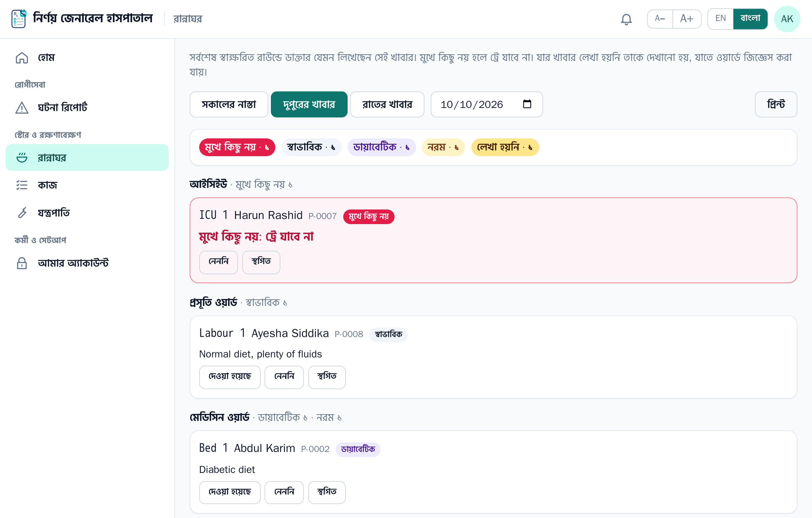812x518 pixels.
Task: Mark Abdul Karim as নেননি
Action: tap(284, 492)
